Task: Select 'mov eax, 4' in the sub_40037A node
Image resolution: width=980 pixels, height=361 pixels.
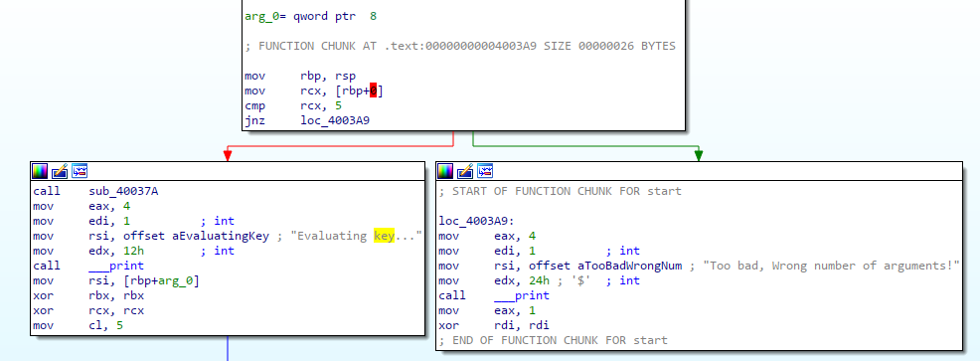Action: click(x=82, y=206)
